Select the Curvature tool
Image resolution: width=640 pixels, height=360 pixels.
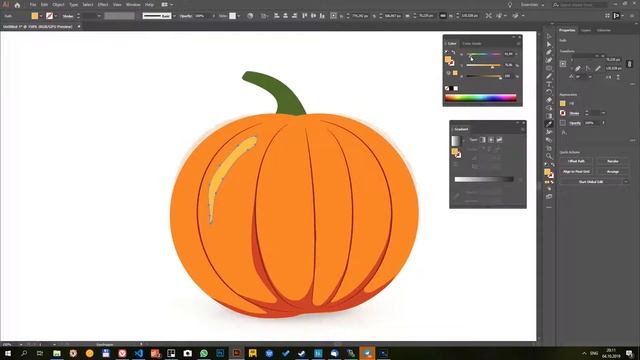549,60
